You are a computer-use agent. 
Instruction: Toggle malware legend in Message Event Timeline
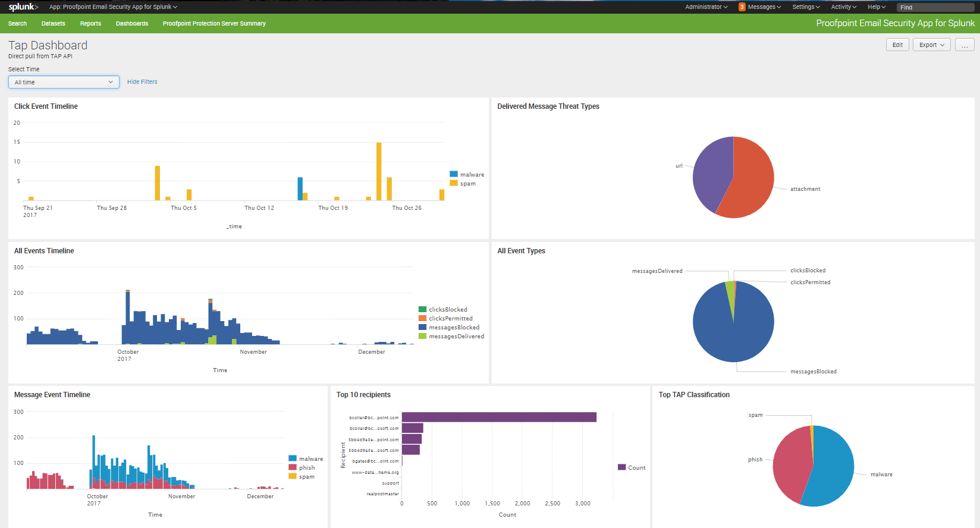coord(306,458)
